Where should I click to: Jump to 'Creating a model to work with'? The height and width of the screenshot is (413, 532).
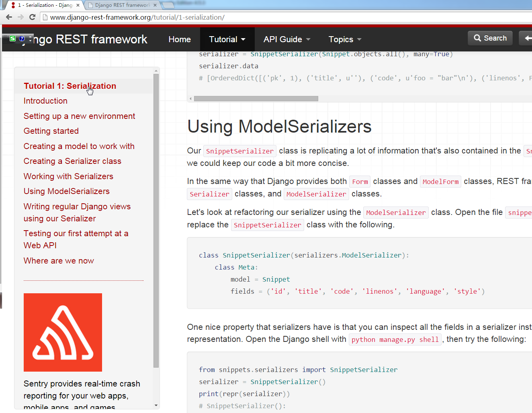pyautogui.click(x=79, y=146)
